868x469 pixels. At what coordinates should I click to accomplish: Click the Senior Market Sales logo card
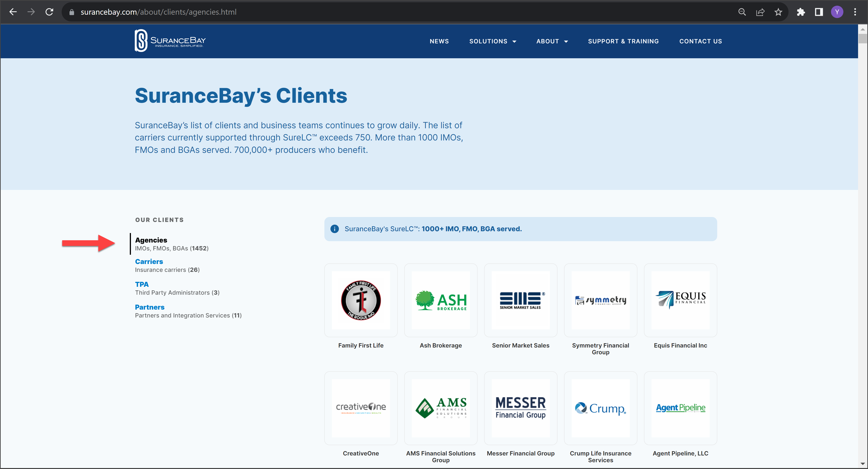coord(521,300)
